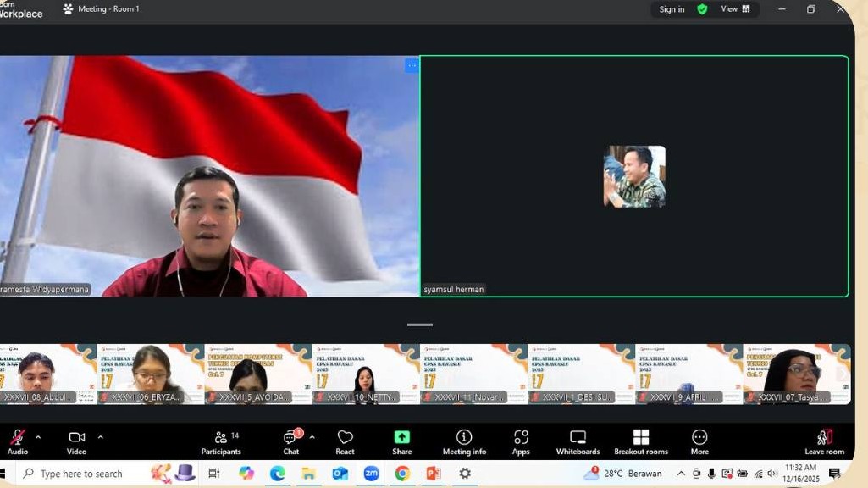The width and height of the screenshot is (868, 488).
Task: Open Whiteboards
Action: 578,441
